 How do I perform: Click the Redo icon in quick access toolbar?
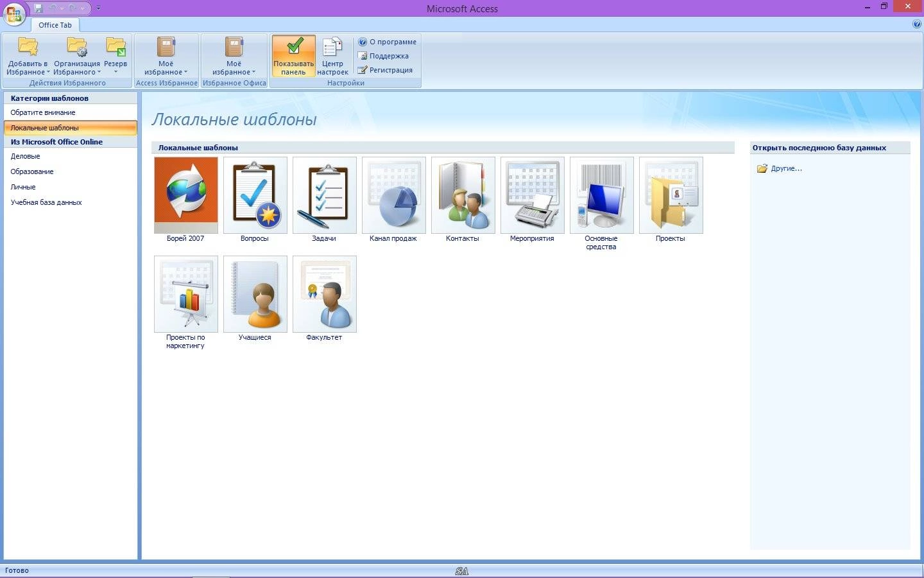pos(73,8)
